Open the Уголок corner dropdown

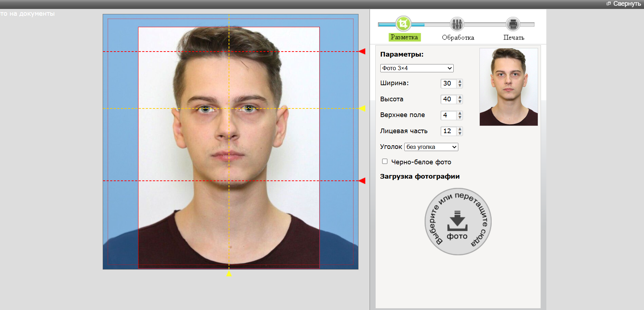click(431, 147)
